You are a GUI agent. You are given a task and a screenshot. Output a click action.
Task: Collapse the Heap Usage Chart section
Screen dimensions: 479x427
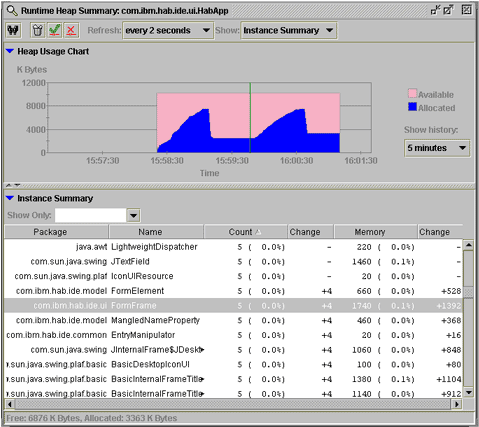pyautogui.click(x=10, y=51)
